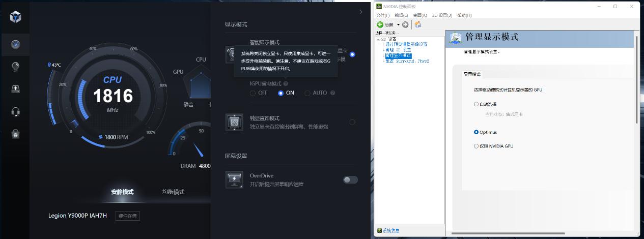Click the 1800 RPM fan speed readout

click(x=117, y=137)
